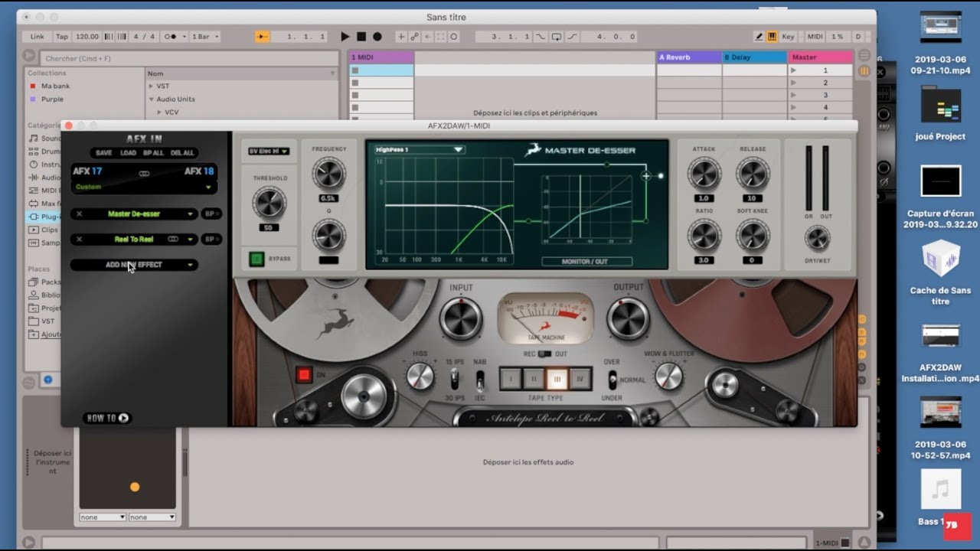This screenshot has height=551, width=980.
Task: Select the B Delay return track header
Action: tap(754, 57)
